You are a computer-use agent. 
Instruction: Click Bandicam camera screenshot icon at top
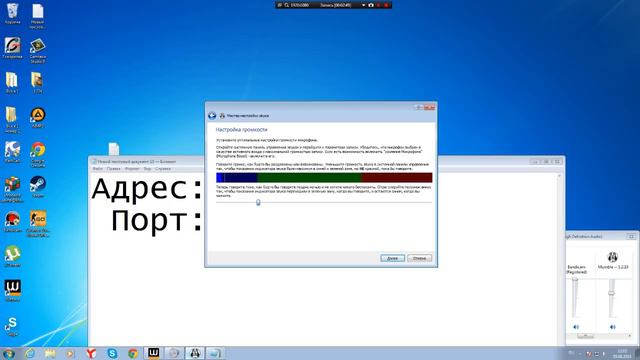tap(371, 5)
